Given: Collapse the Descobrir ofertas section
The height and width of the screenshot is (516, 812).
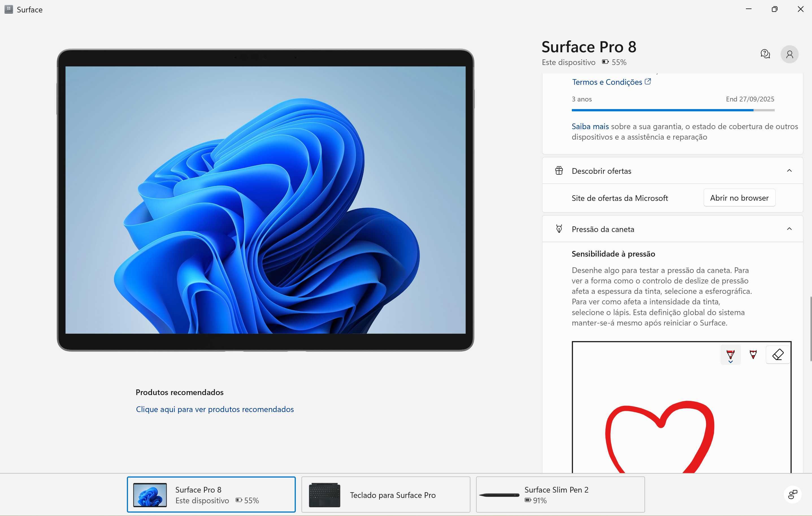Looking at the screenshot, I should 789,171.
